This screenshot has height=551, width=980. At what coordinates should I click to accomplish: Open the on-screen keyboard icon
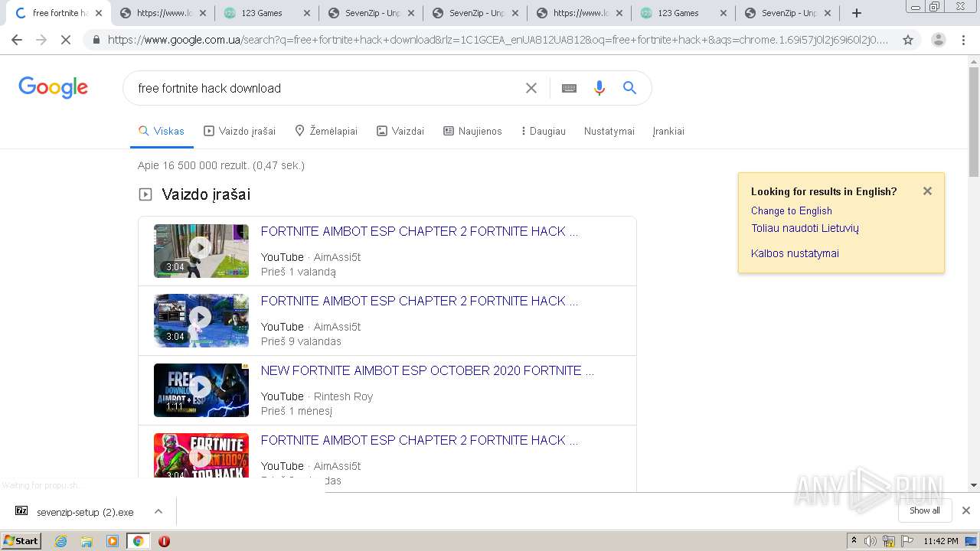coord(569,88)
